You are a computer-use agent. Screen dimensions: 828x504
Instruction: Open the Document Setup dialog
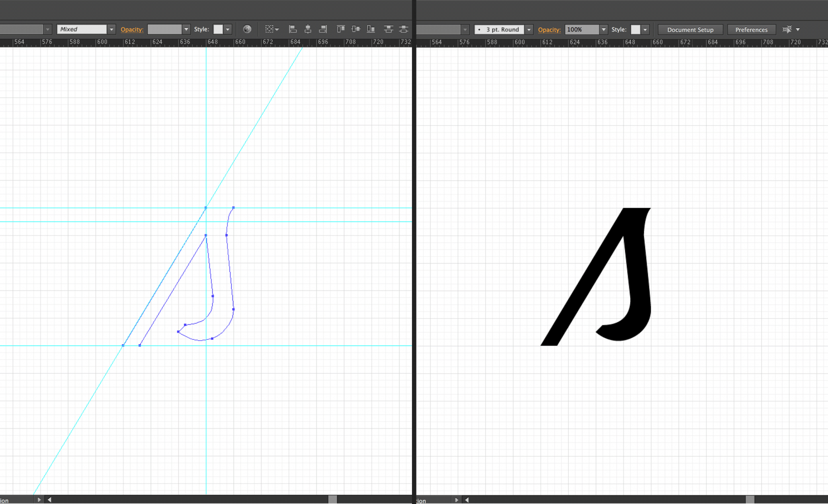(690, 30)
